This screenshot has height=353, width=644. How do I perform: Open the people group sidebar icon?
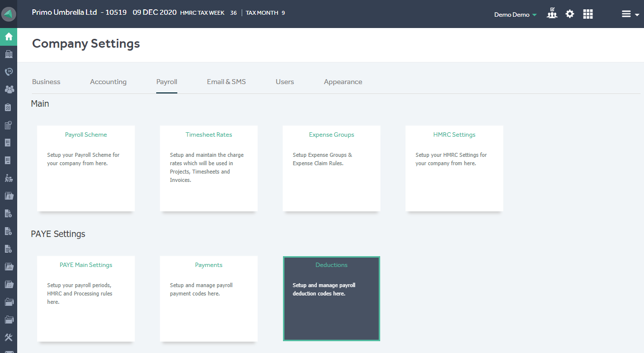(9, 89)
